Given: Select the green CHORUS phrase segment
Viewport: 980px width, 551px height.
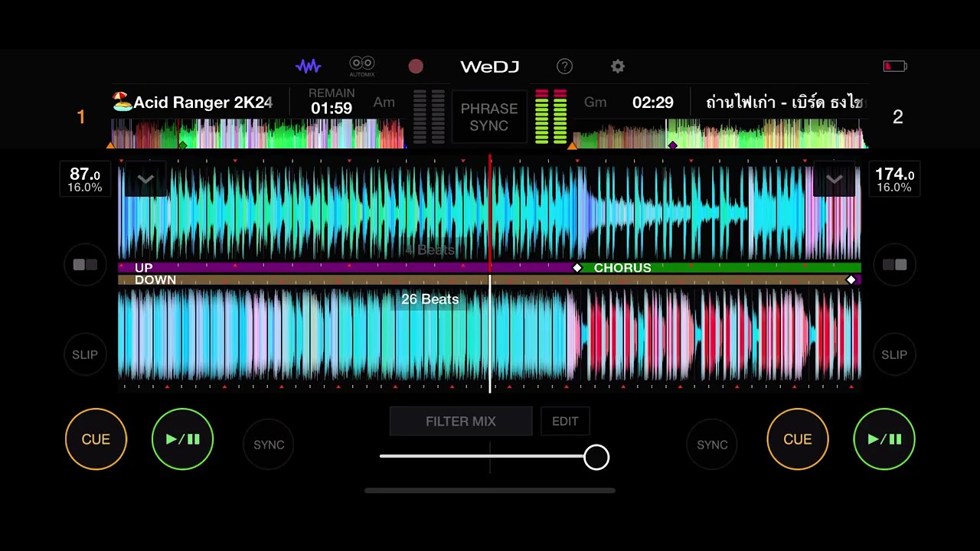Looking at the screenshot, I should 720,268.
